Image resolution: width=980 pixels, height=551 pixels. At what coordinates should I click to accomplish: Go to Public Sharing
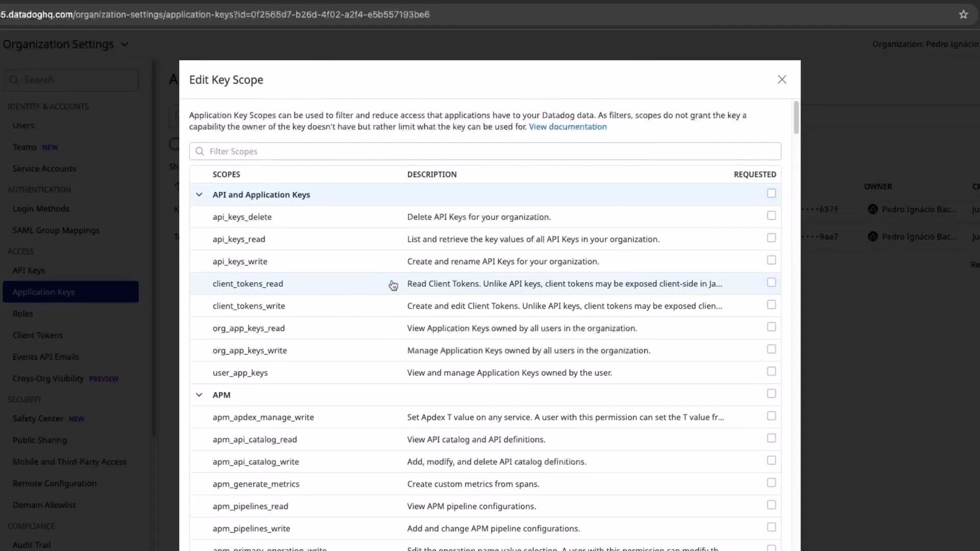tap(40, 440)
